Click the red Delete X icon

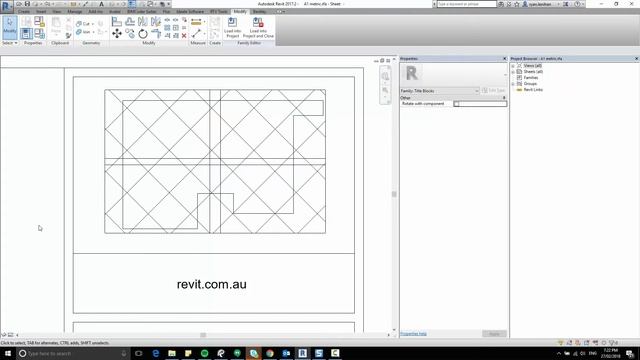[x=184, y=36]
